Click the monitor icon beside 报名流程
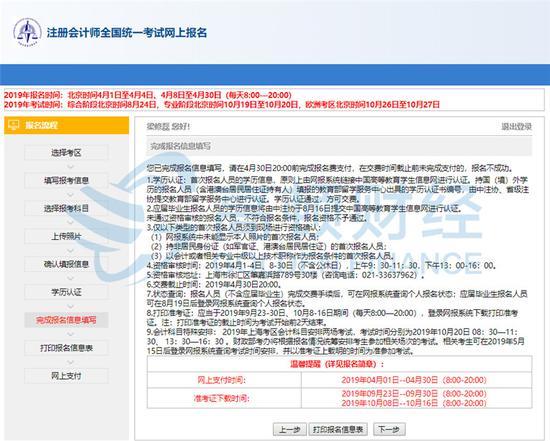Image resolution: width=550 pixels, height=441 pixels. click(14, 125)
